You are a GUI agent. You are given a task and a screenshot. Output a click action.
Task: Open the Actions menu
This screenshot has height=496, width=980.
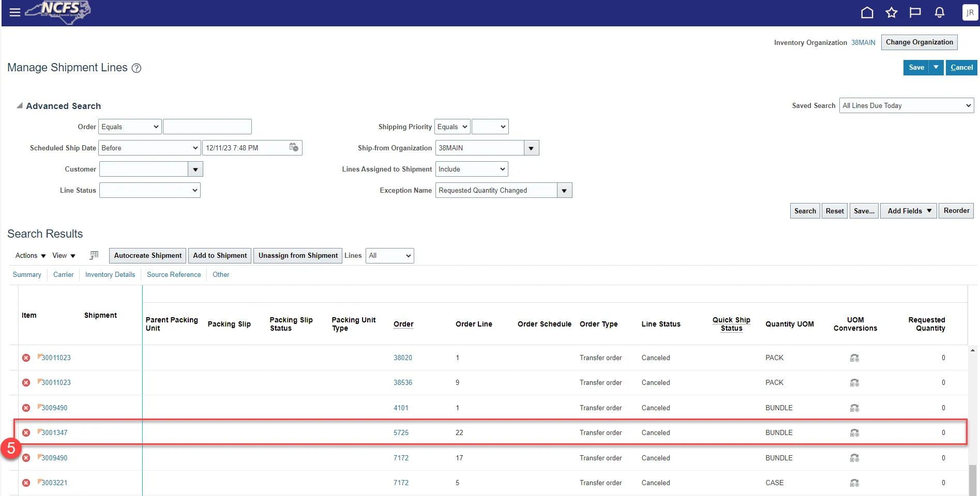point(31,256)
